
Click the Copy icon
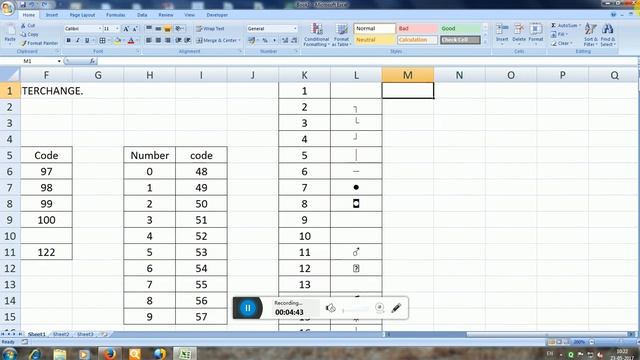coord(23,34)
